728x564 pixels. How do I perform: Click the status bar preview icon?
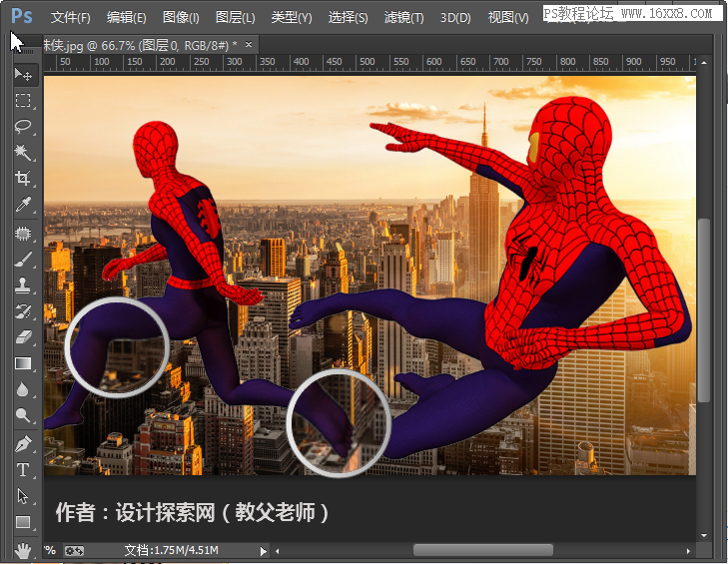click(x=74, y=551)
